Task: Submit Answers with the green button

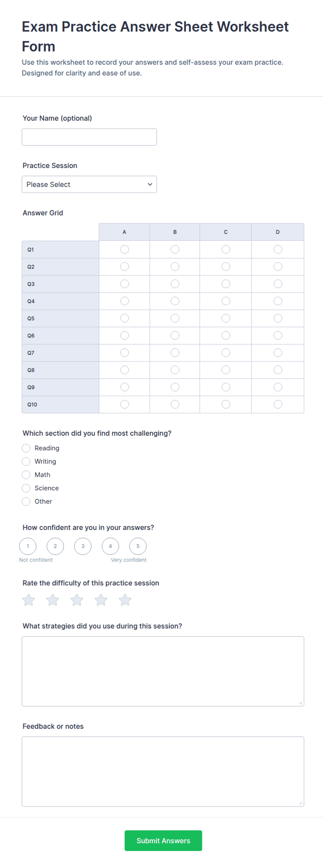Action: [x=163, y=841]
